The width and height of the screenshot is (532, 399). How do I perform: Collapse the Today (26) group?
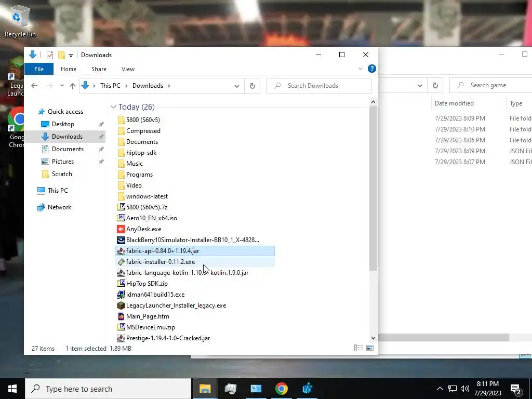[x=113, y=107]
